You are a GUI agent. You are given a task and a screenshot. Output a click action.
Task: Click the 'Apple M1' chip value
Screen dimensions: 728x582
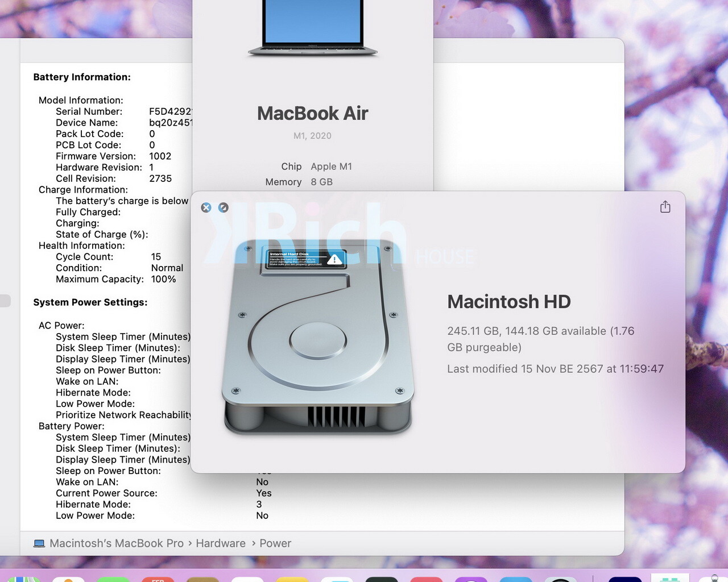pos(332,167)
